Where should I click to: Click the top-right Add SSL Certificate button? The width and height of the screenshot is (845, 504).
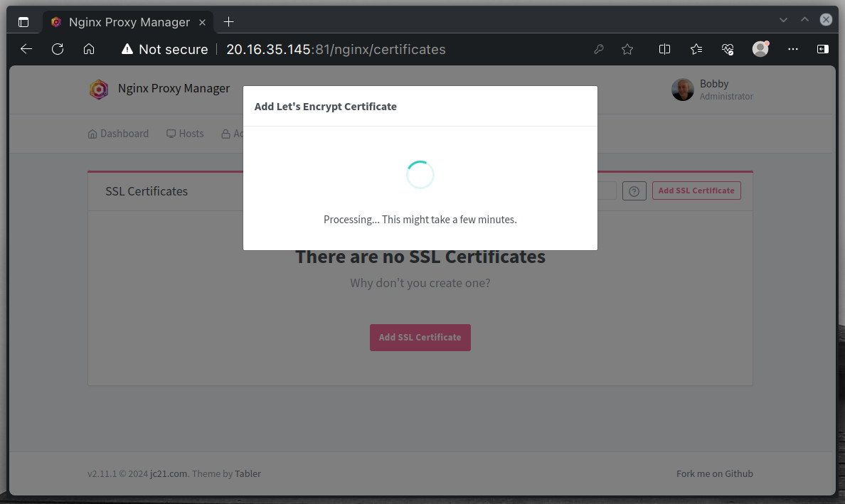tap(696, 191)
